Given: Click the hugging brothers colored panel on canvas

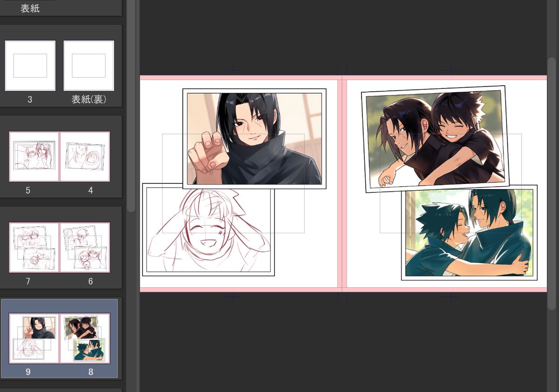Looking at the screenshot, I should click(x=469, y=233).
